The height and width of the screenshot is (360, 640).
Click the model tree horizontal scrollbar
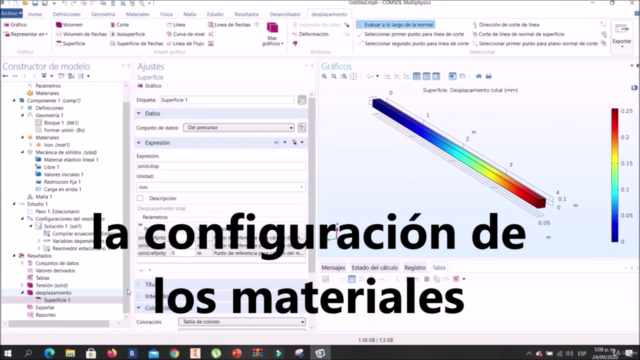coord(59,324)
